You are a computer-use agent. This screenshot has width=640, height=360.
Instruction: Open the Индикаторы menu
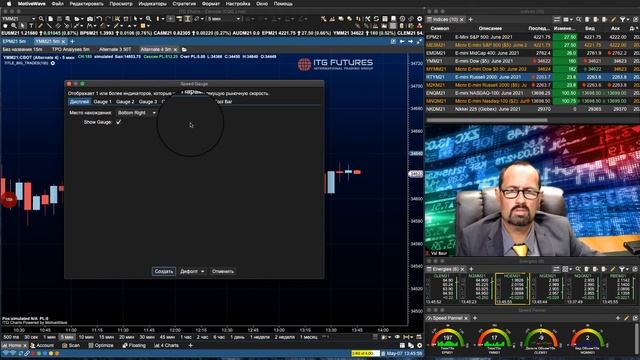(x=153, y=4)
